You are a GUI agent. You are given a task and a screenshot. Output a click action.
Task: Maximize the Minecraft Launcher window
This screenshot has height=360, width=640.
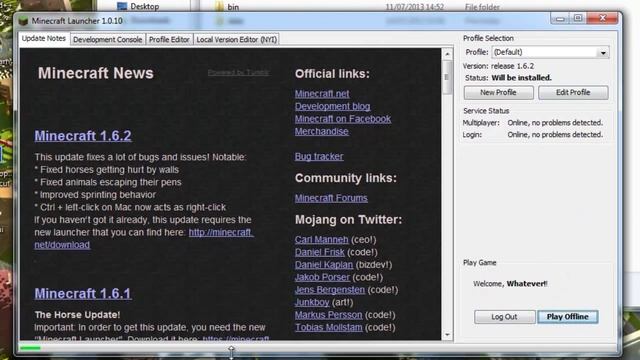(578, 18)
